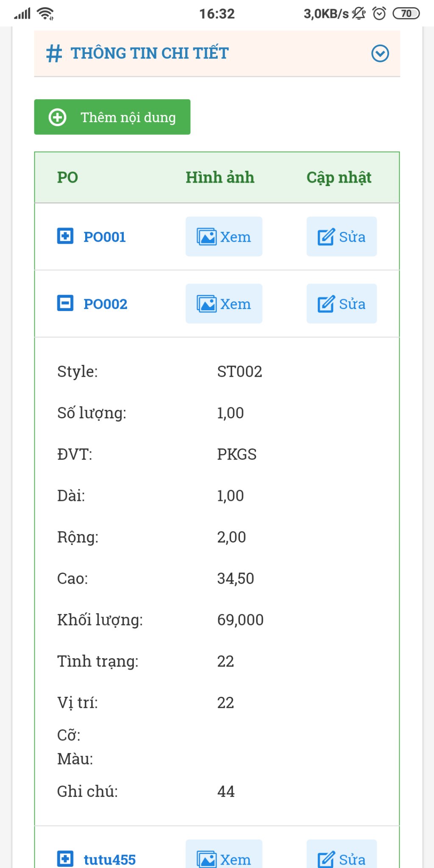
Task: View images for PO001
Action: click(224, 236)
